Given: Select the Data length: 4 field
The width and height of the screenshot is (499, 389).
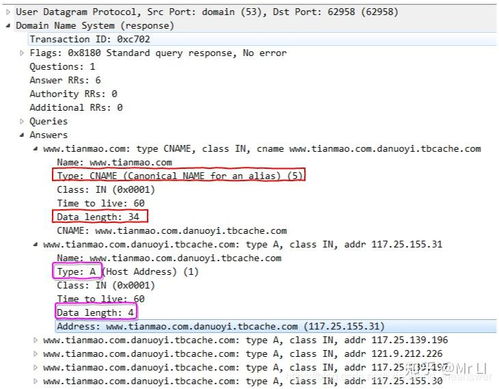Looking at the screenshot, I should [96, 312].
